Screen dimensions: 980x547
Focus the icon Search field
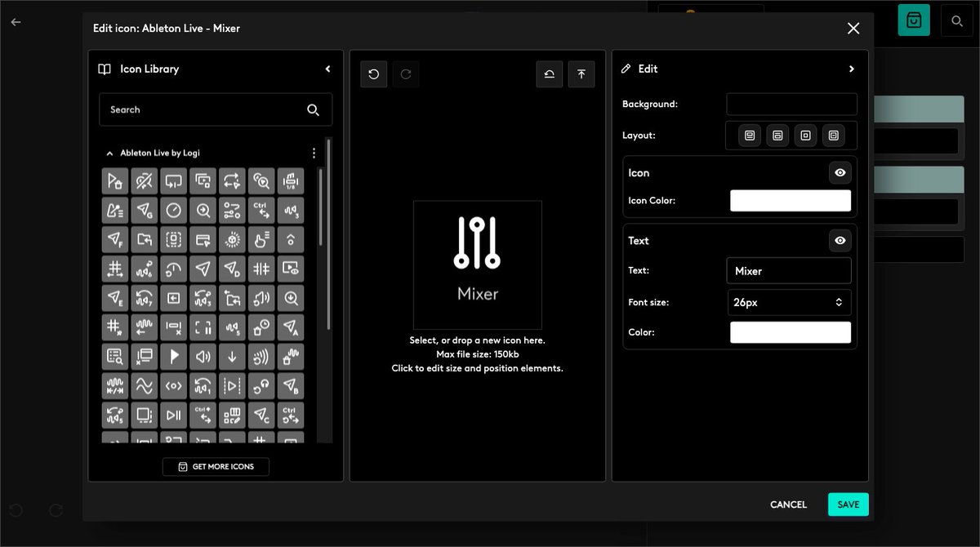tap(216, 109)
